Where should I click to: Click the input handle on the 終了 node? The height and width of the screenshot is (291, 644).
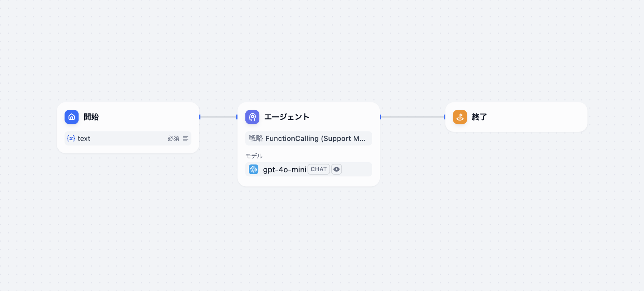[x=445, y=117]
